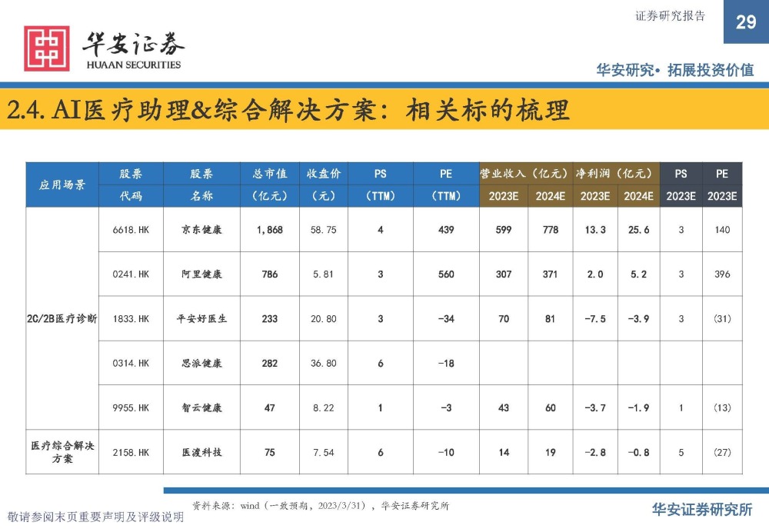Click the PE 2023E value (31)
Screen dimensions: 769x532
click(x=722, y=319)
